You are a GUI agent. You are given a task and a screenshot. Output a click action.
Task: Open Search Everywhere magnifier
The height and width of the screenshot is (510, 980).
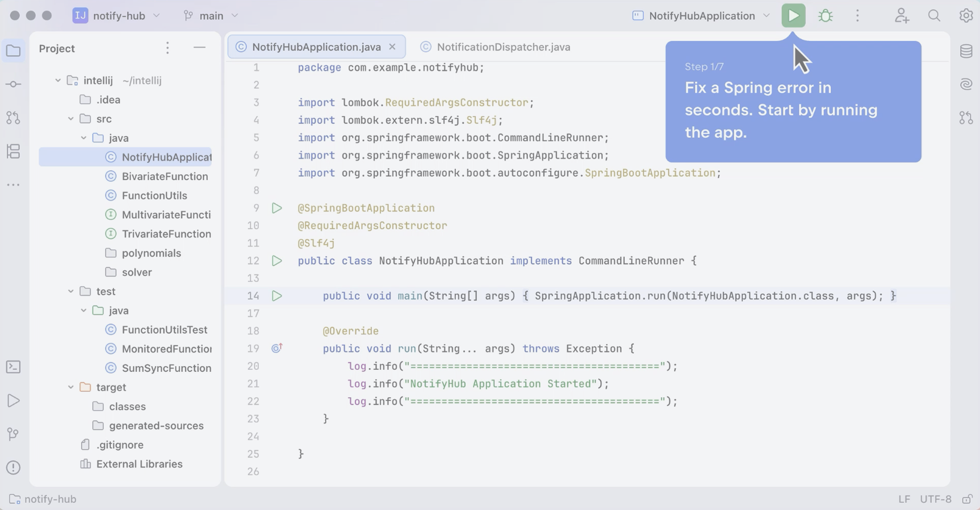(x=934, y=16)
